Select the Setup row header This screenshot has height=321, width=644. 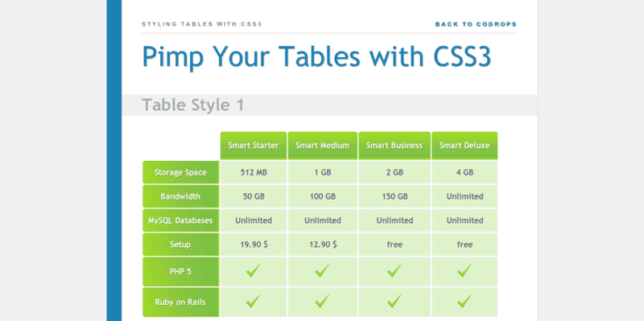tap(180, 245)
